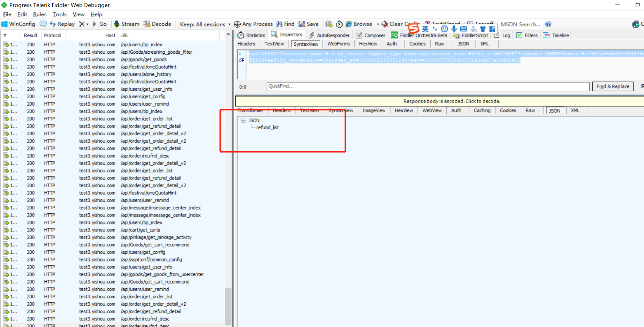Viewport: 644px width, 327px height.
Task: Open the Edit menu
Action: pyautogui.click(x=22, y=14)
